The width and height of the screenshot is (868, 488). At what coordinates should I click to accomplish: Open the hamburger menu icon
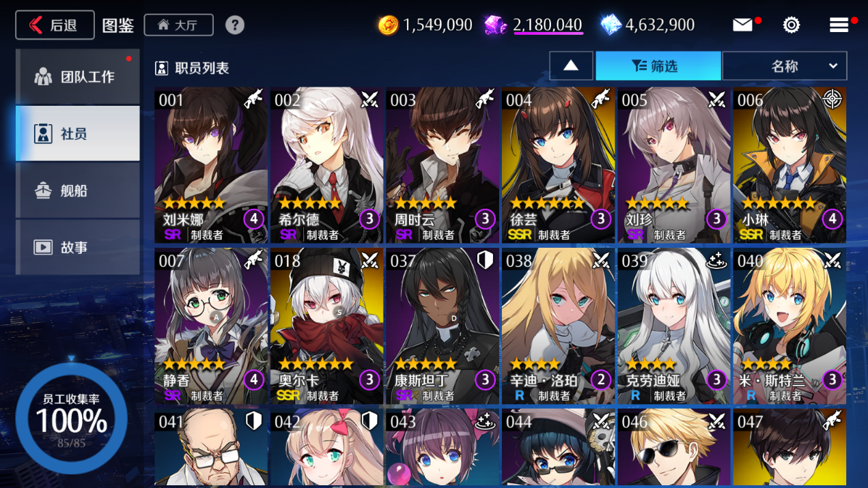pos(839,25)
